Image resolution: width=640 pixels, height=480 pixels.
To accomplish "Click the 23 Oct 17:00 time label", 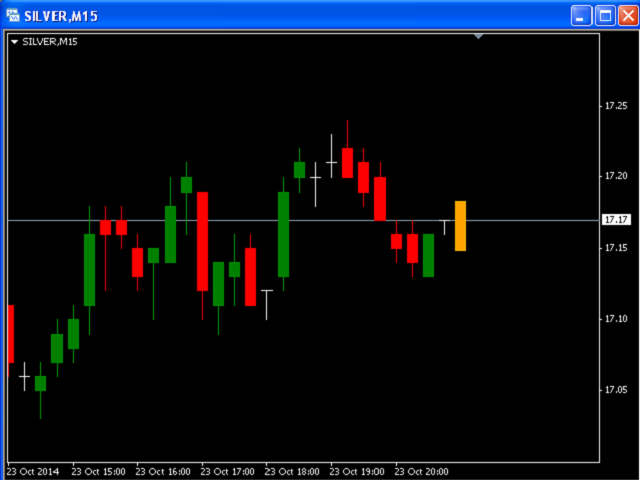I will point(227,471).
